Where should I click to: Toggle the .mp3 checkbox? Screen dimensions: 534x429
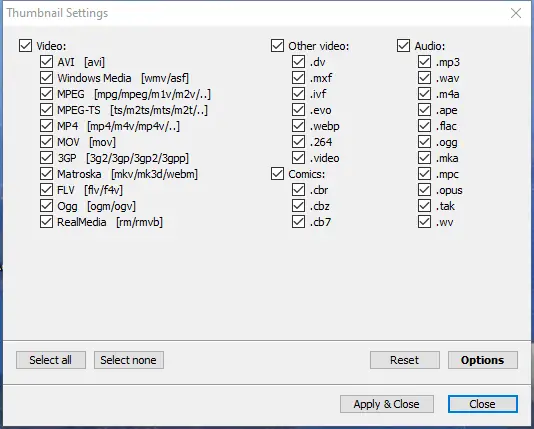(x=424, y=62)
